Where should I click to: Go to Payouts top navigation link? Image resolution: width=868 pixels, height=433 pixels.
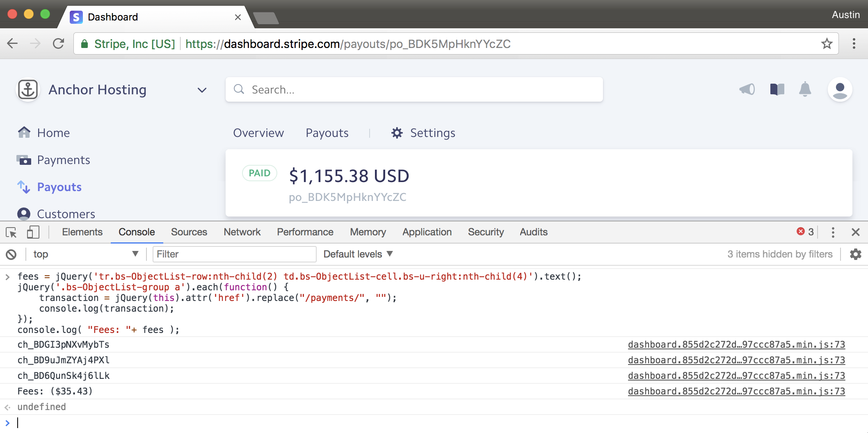(327, 133)
